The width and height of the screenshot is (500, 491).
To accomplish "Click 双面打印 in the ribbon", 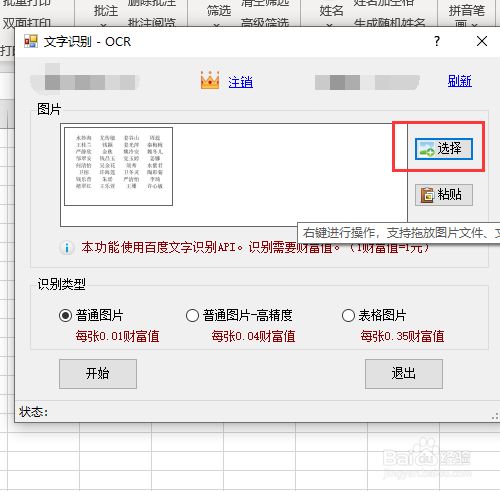I will [27, 23].
